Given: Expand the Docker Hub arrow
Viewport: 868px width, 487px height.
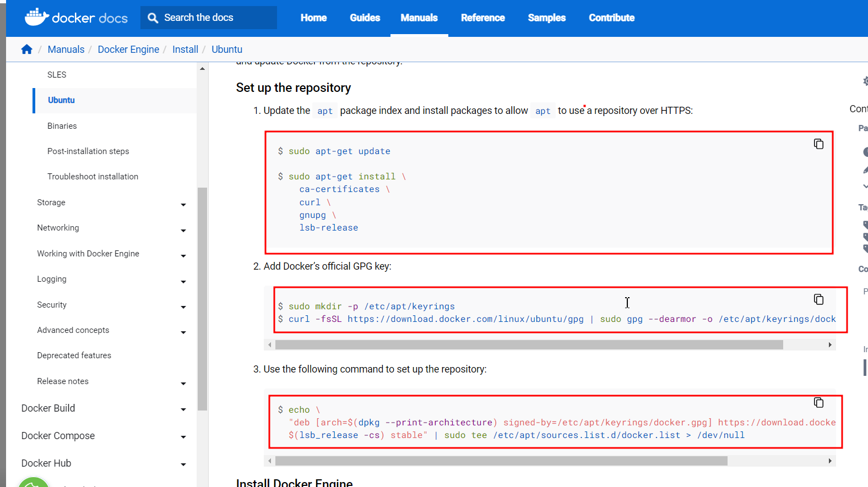Looking at the screenshot, I should point(183,465).
